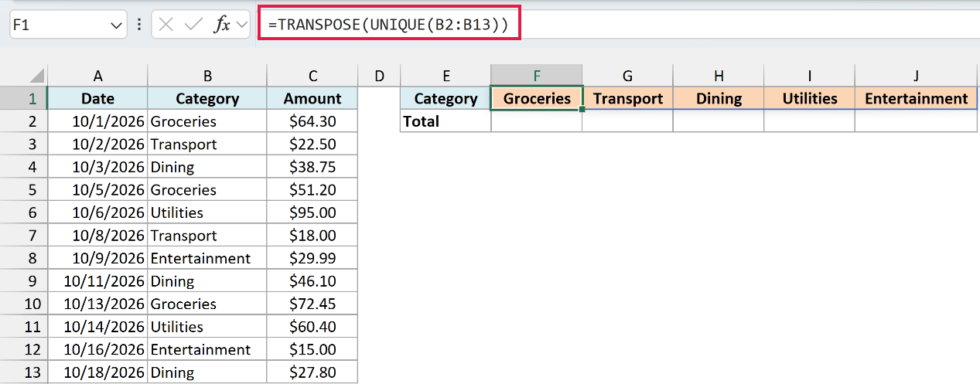Click the Category label cell in column E
Screen dimensions: 980x384
[x=446, y=99]
